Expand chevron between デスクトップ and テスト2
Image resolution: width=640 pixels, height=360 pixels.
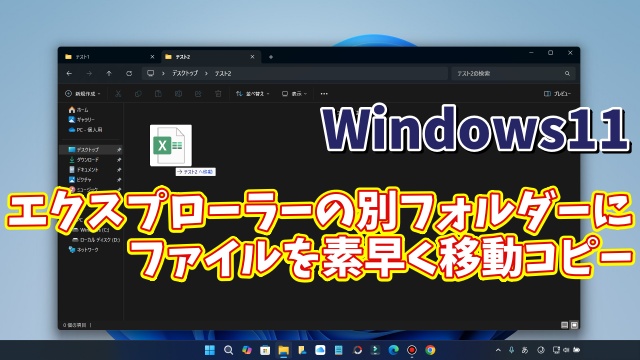coord(206,73)
